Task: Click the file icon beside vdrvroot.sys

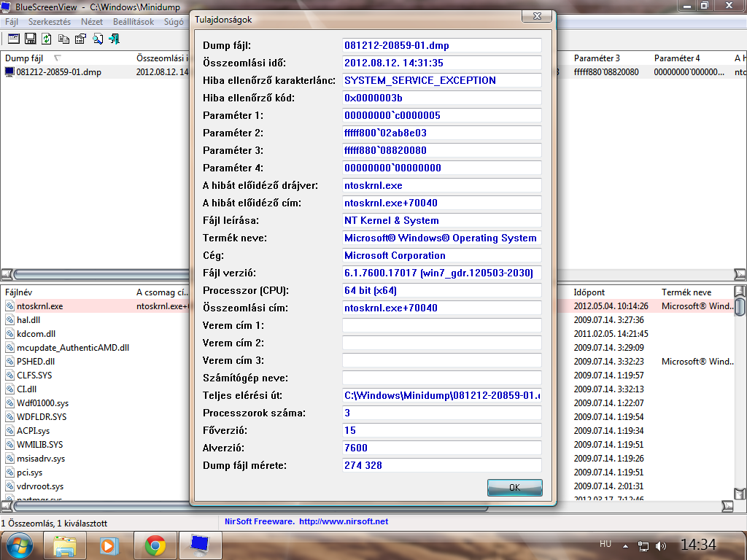Action: click(x=9, y=486)
